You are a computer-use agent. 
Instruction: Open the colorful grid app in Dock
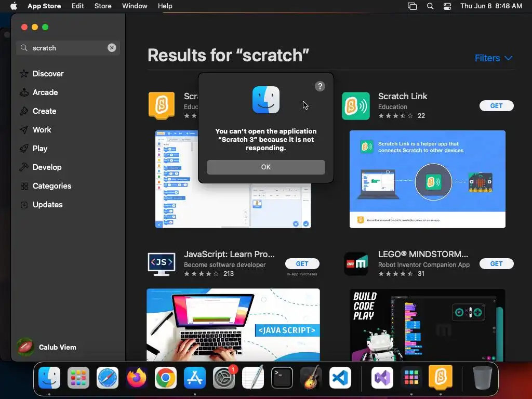pos(411,378)
